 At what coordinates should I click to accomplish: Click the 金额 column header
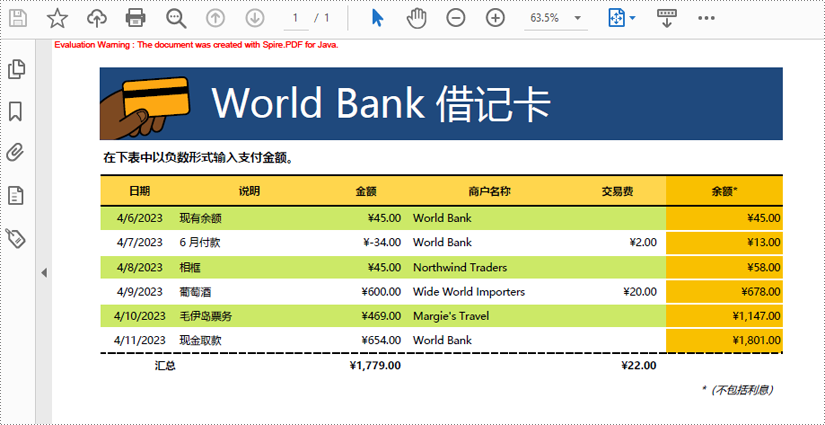366,191
